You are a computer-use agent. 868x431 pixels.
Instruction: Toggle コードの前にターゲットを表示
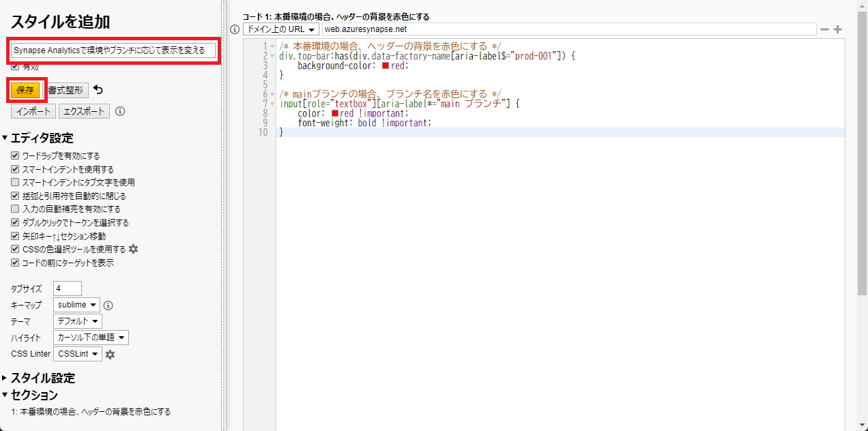coord(15,263)
